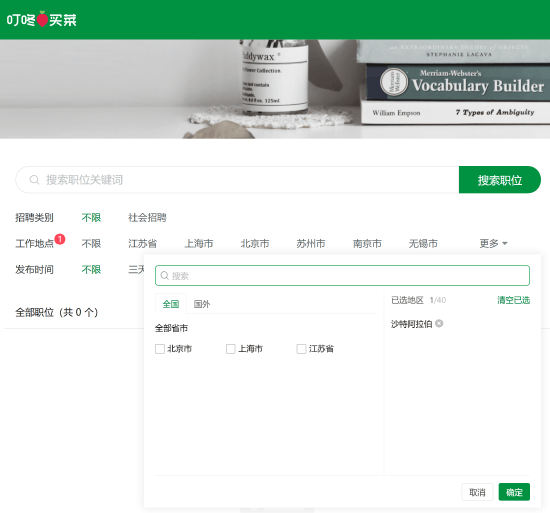Click the 清空已选 link
550x513 pixels.
(x=514, y=300)
